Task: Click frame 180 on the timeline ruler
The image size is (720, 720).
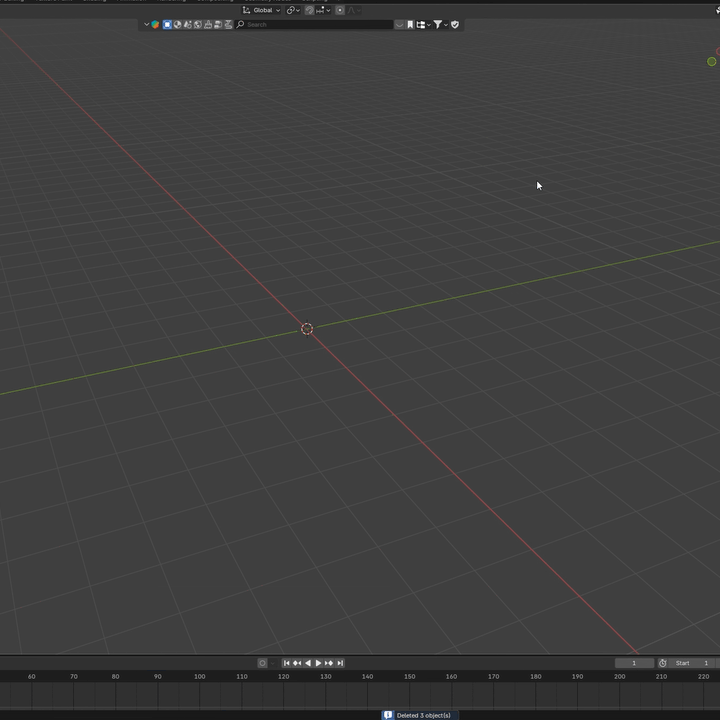Action: coord(535,676)
